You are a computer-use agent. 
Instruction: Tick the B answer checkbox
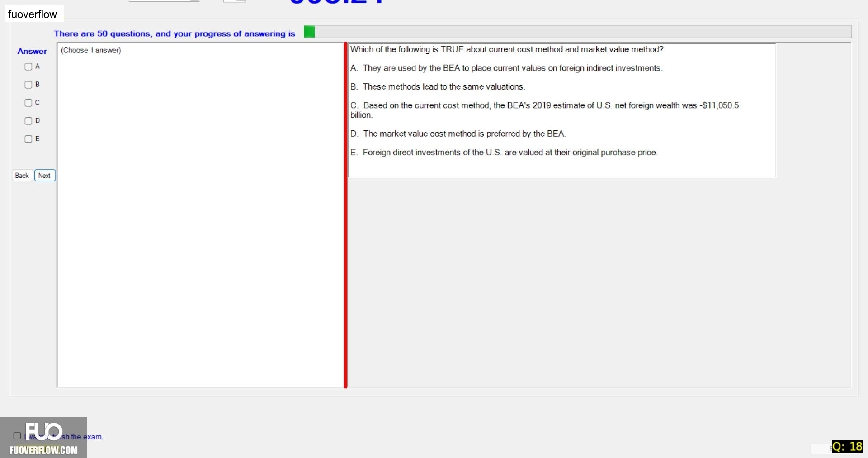click(x=28, y=85)
